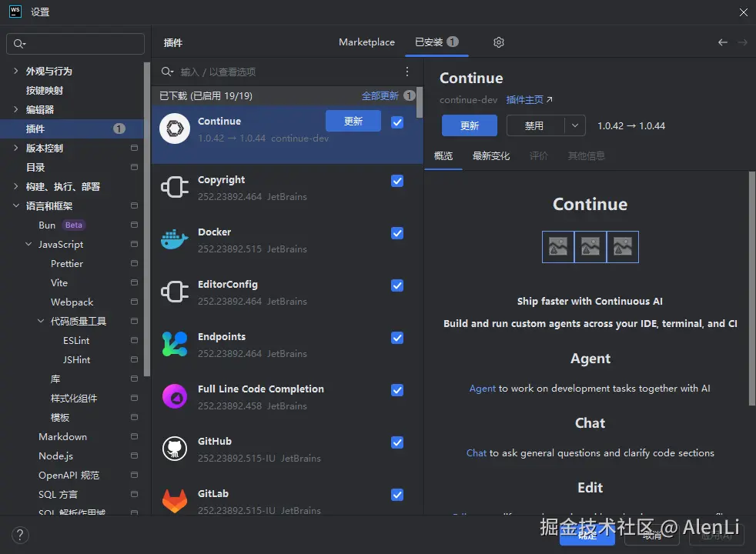The image size is (756, 554).
Task: Open the 评价 tab
Action: click(x=539, y=155)
